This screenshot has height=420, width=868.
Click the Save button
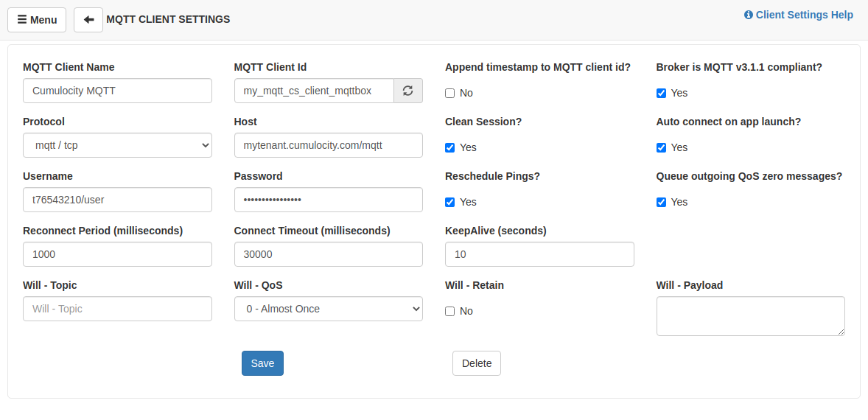click(262, 363)
